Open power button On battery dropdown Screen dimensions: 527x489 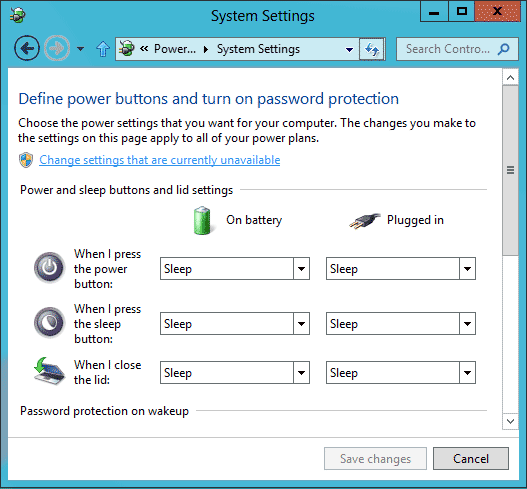click(x=235, y=269)
